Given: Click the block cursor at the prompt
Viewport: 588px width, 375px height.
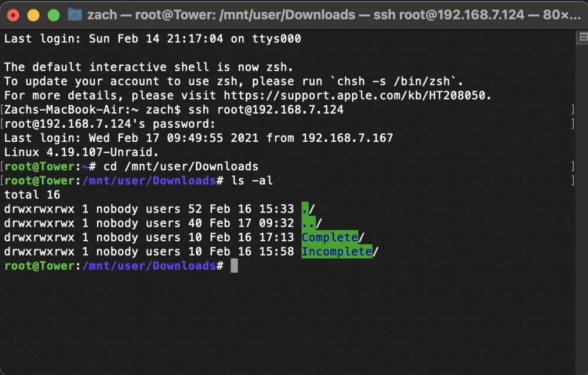Looking at the screenshot, I should [234, 266].
